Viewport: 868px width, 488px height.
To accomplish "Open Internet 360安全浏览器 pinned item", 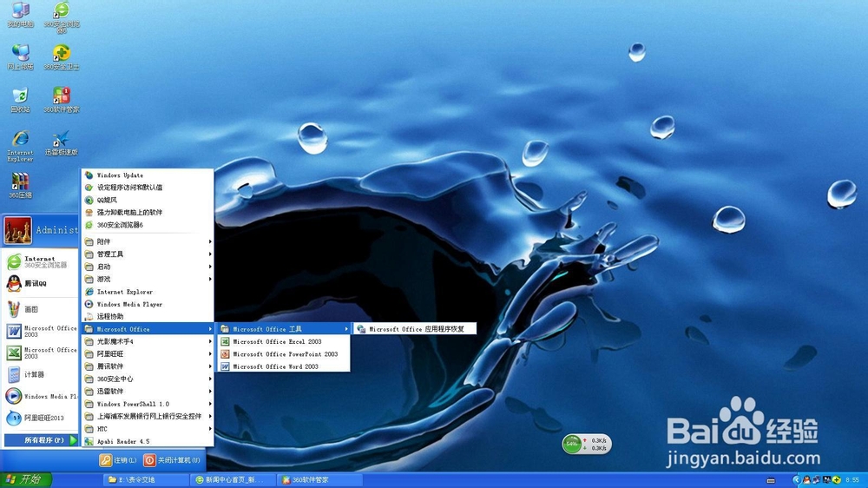I will 40,261.
